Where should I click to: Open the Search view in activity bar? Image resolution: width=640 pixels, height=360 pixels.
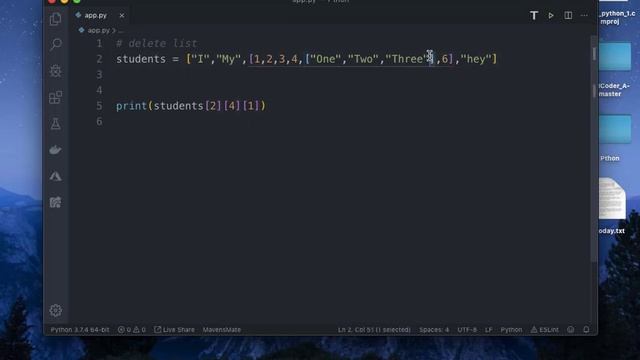[x=56, y=44]
